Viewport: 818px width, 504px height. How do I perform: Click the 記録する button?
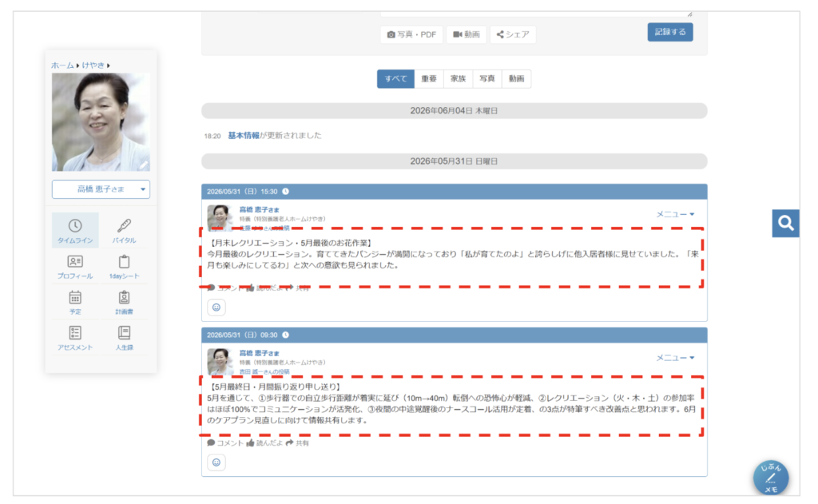pyautogui.click(x=670, y=32)
